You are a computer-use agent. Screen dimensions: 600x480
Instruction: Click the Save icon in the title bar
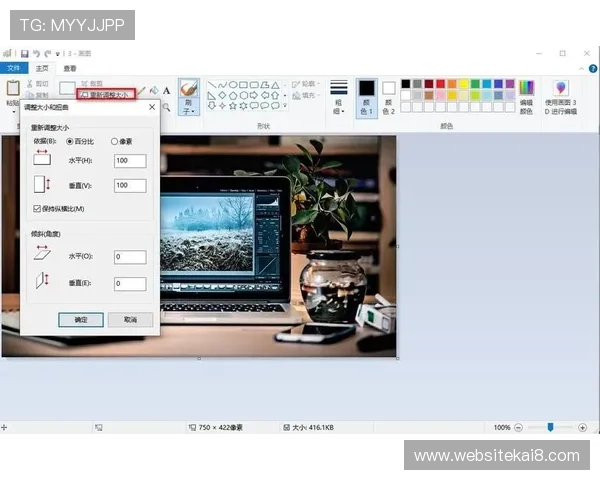[x=22, y=53]
